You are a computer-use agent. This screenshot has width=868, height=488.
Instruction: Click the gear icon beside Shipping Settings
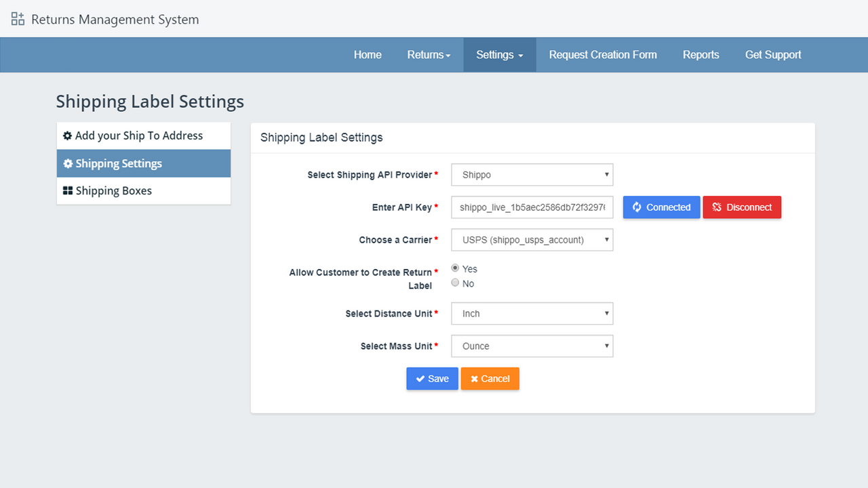(x=68, y=163)
